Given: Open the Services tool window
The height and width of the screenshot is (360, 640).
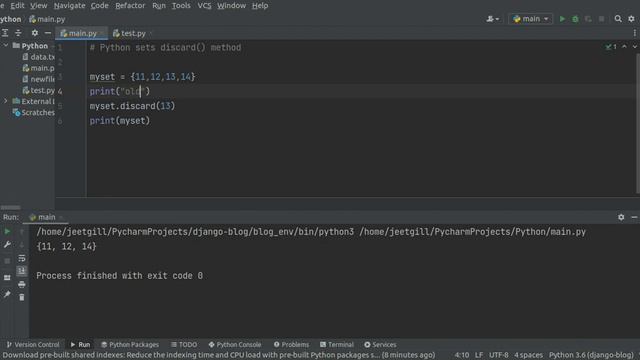Looking at the screenshot, I should point(380,344).
